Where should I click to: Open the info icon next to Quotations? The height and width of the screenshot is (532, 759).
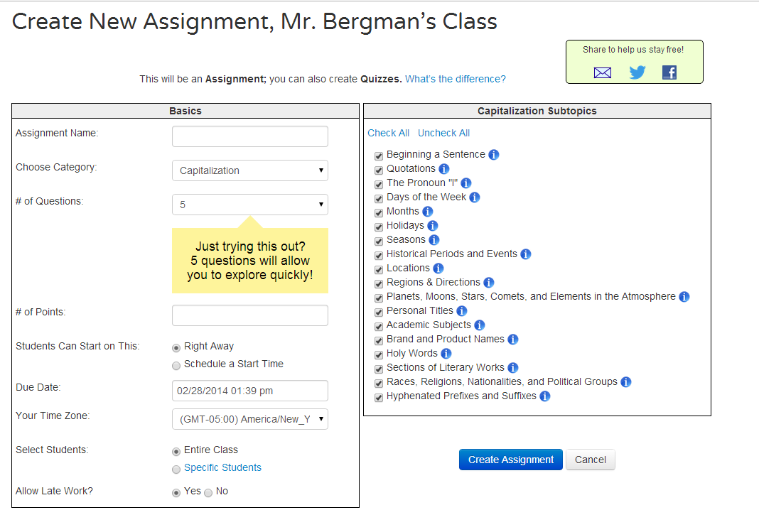tap(443, 169)
